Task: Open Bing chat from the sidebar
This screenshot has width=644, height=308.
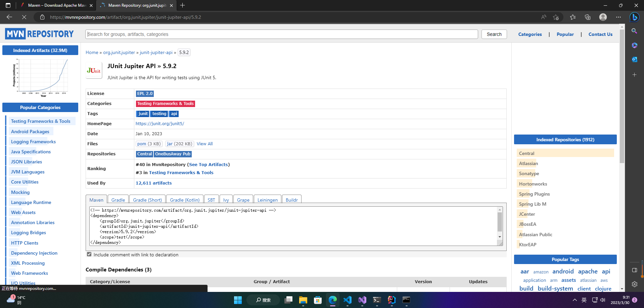Action: [x=635, y=17]
